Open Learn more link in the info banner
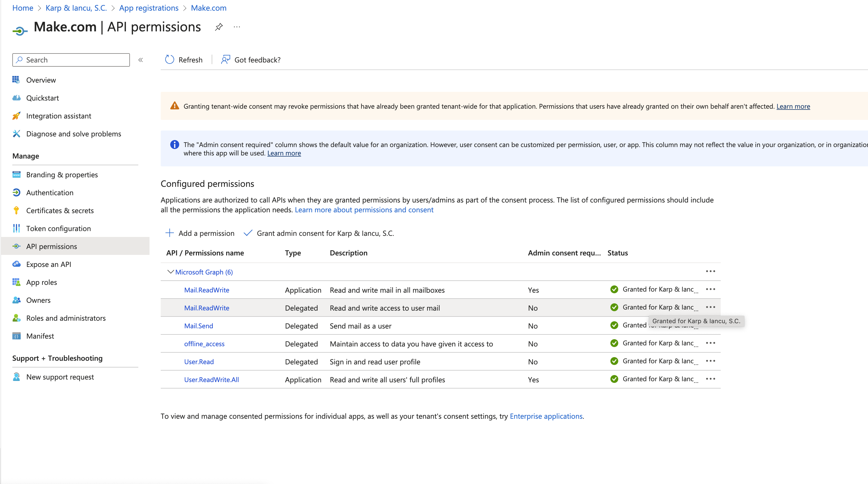This screenshot has height=484, width=868. (x=284, y=153)
